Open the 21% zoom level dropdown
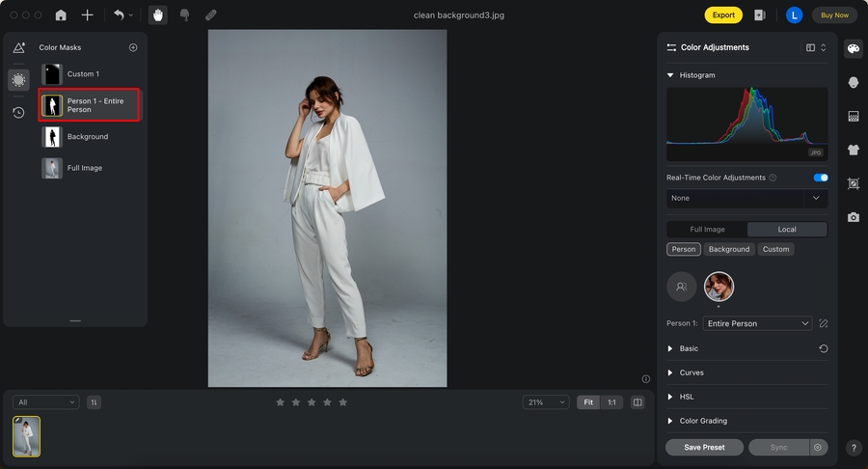 click(546, 402)
